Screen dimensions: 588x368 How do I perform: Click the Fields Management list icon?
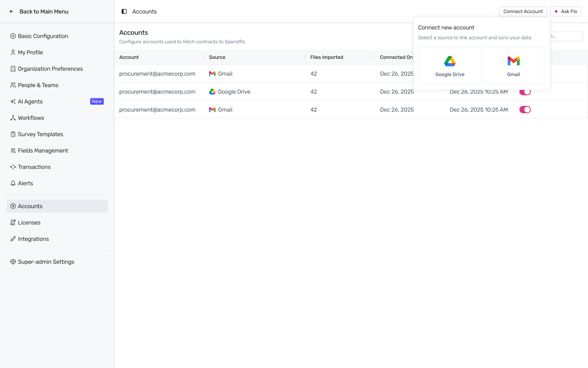[13, 151]
